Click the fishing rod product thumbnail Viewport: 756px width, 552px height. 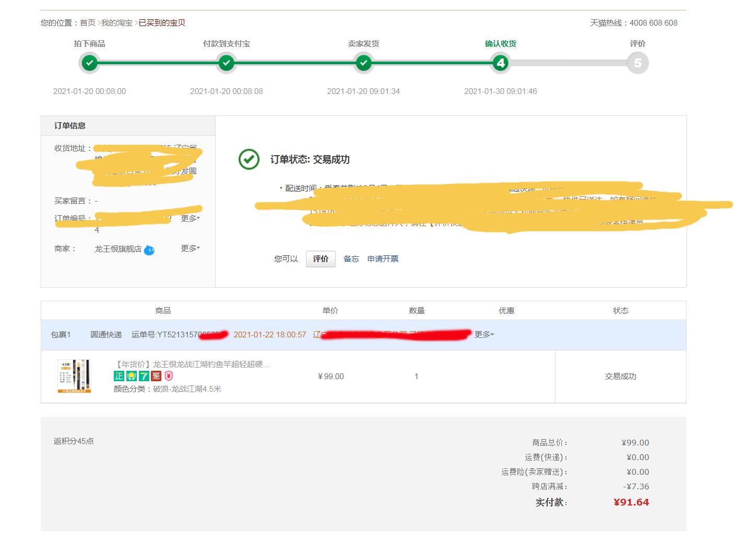(x=74, y=376)
